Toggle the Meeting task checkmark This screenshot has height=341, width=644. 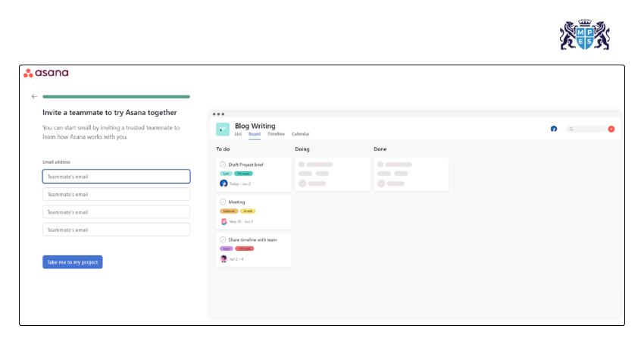(223, 202)
